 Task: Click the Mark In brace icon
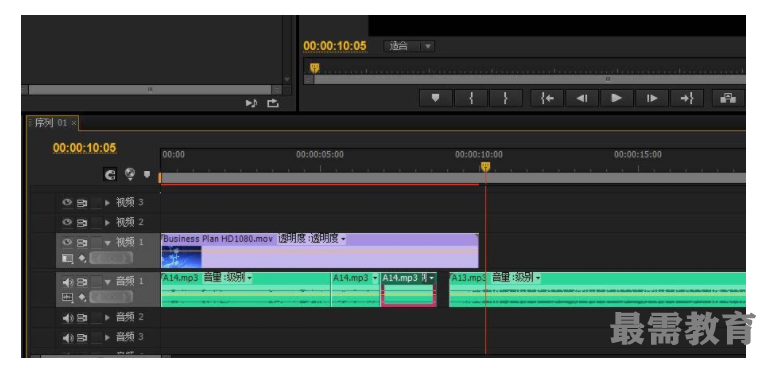(x=470, y=98)
